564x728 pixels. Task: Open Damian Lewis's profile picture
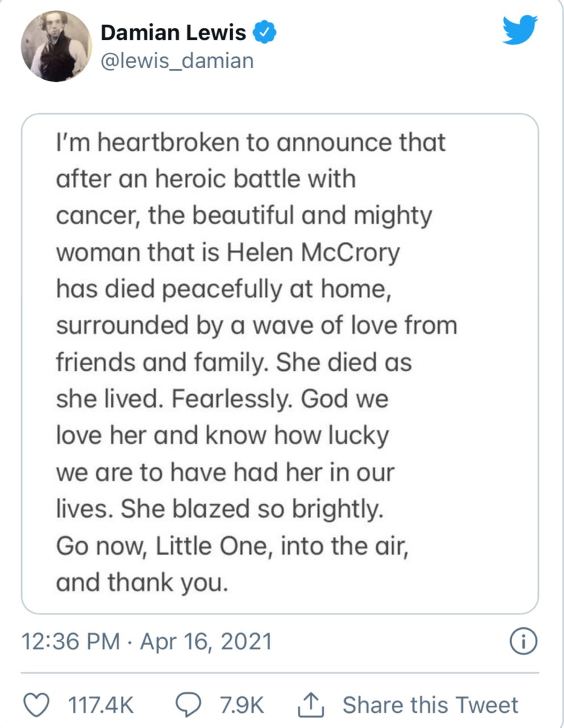[x=56, y=46]
